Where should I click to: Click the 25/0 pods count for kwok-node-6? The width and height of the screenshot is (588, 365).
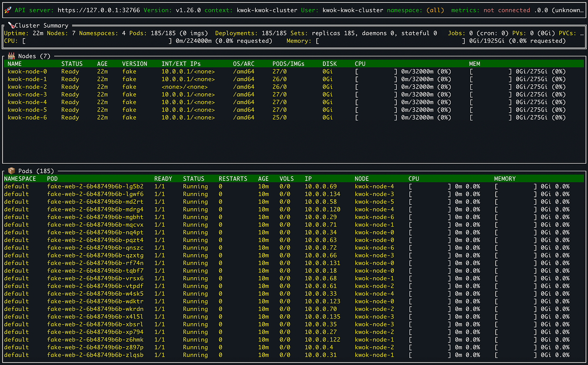[279, 117]
